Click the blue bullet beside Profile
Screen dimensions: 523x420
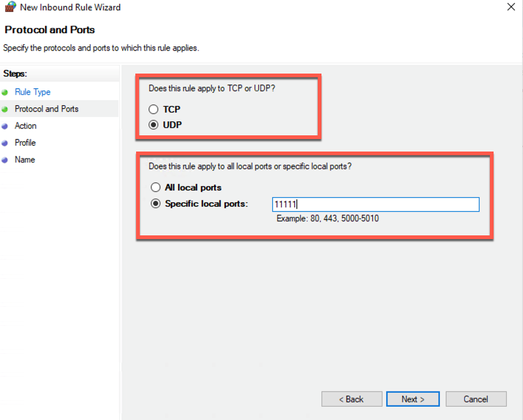click(5, 143)
